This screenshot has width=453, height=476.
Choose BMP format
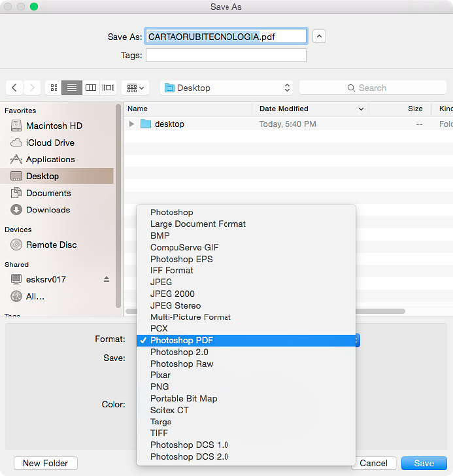pyautogui.click(x=246, y=235)
